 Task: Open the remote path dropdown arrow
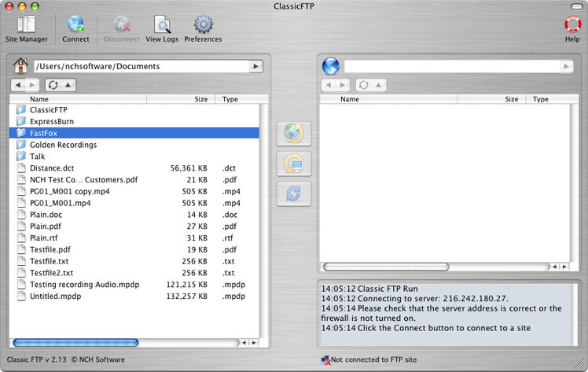click(x=566, y=67)
